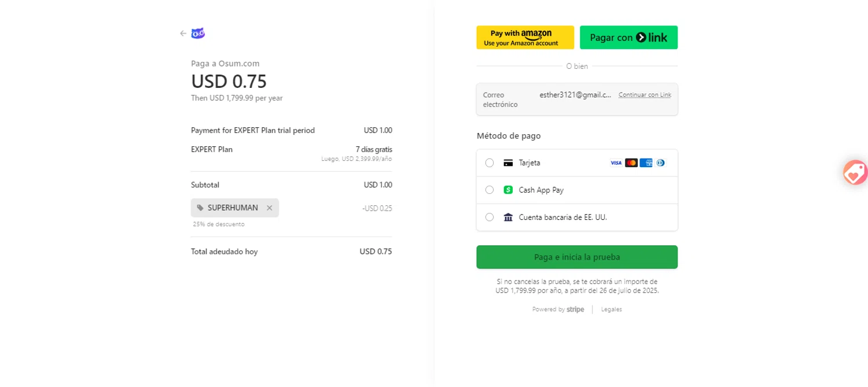Click Pagar con Link button
Screen dimensions: 868x387
[x=628, y=38]
